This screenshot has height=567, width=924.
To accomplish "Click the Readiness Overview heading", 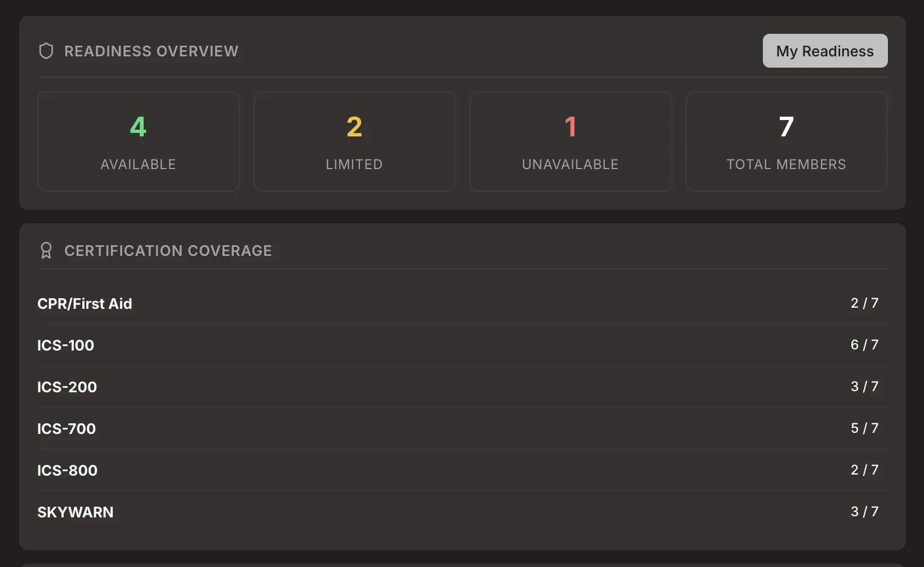I will pyautogui.click(x=152, y=51).
